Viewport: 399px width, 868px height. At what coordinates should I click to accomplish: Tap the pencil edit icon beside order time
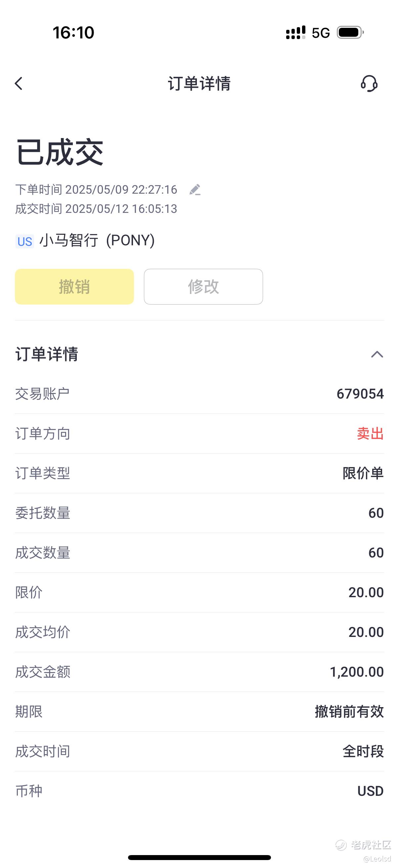tap(195, 190)
